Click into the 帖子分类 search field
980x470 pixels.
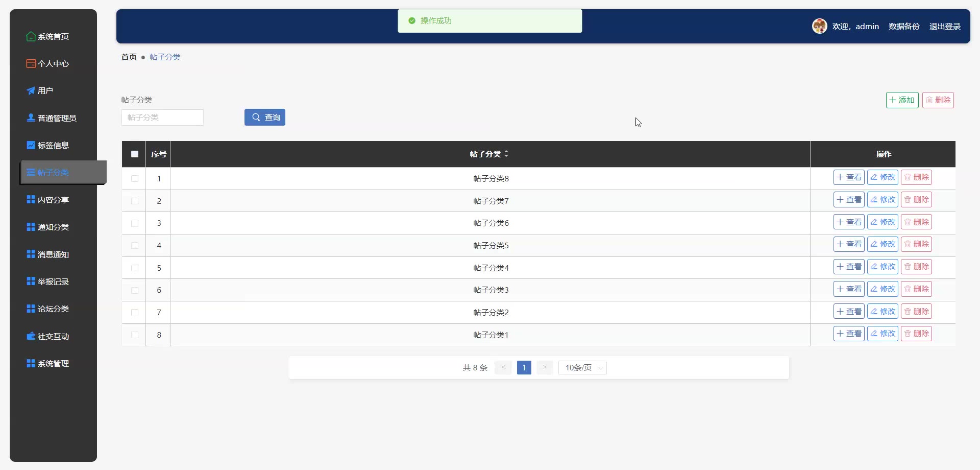162,117
